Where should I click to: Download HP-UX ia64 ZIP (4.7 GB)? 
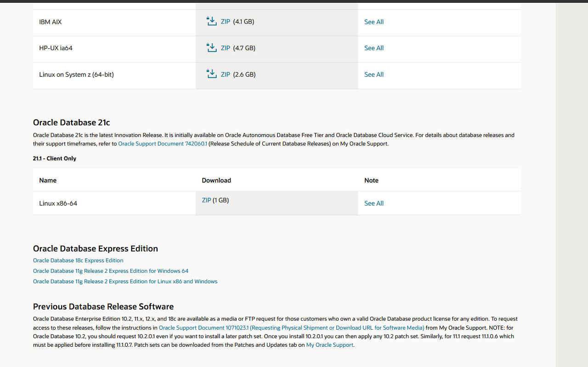pyautogui.click(x=226, y=48)
